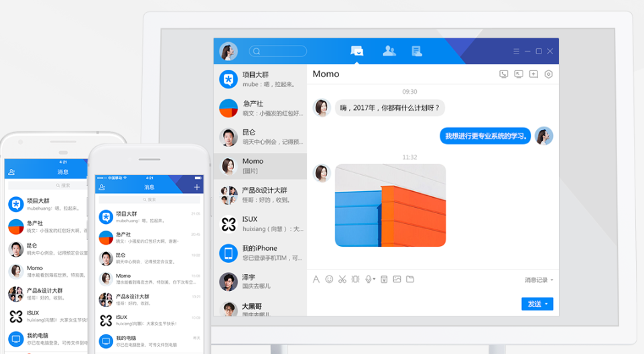Expand the microphone voice options dropdown
Image resolution: width=644 pixels, height=354 pixels.
pos(375,280)
